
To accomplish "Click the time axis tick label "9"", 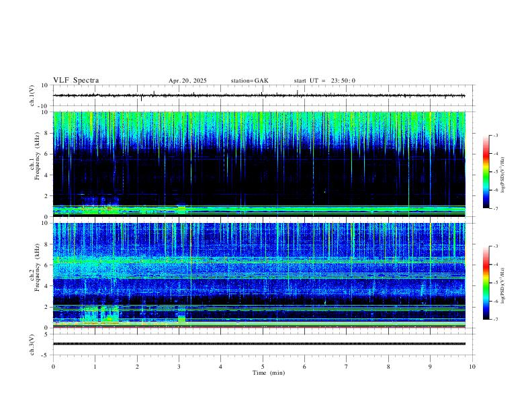I will pos(430,367).
